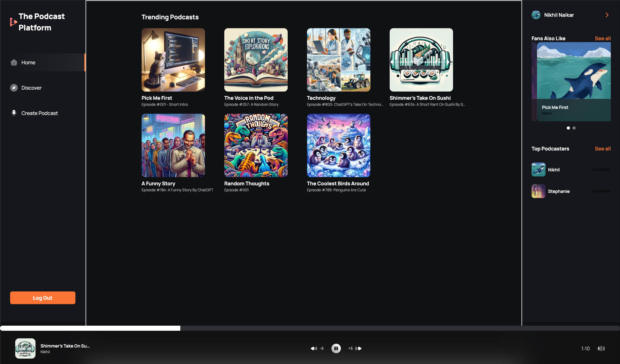
Task: Click now-playing title Shimmer's Take On Su...
Action: pyautogui.click(x=65, y=346)
